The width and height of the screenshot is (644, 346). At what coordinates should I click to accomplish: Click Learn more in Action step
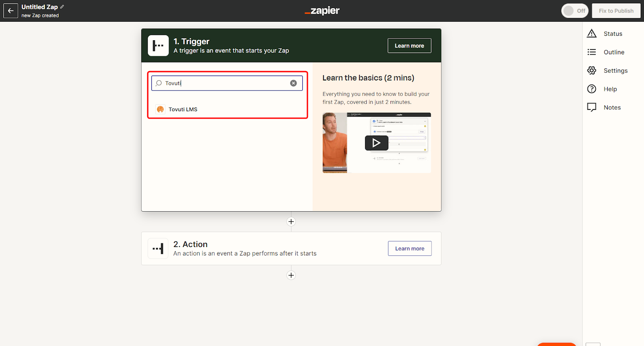point(410,249)
